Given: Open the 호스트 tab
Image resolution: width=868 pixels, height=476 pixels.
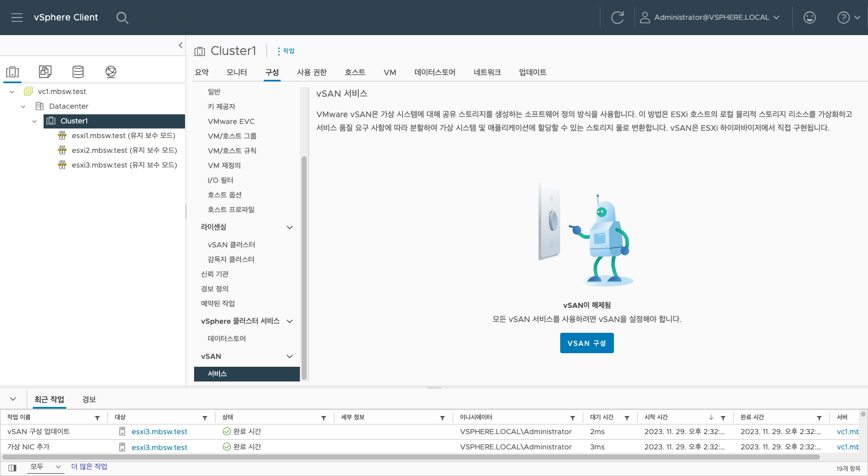Looking at the screenshot, I should click(x=355, y=72).
